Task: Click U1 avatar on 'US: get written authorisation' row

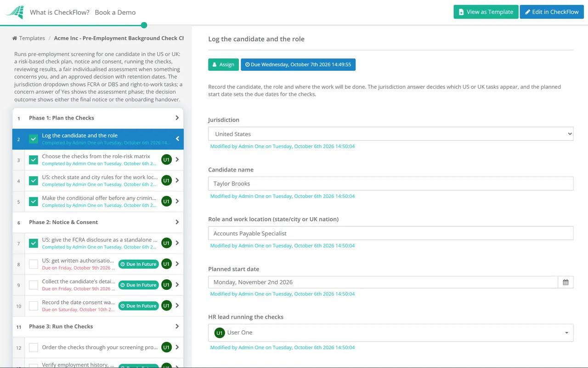Action: tap(166, 264)
